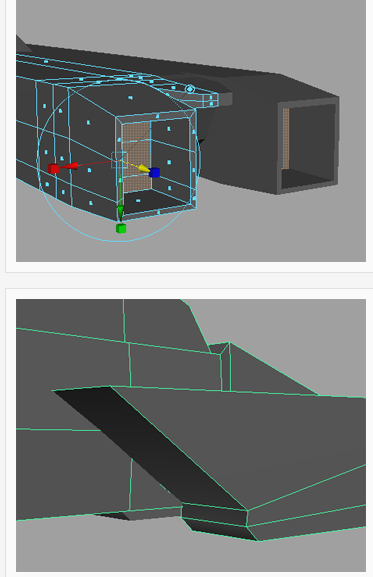Click the green downward cone arrow
Viewport: 373px width, 577px height.
tap(120, 212)
